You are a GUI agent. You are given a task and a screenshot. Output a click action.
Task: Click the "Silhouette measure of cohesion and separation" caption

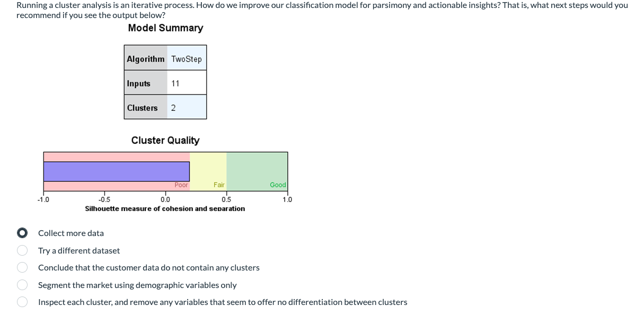coord(165,208)
